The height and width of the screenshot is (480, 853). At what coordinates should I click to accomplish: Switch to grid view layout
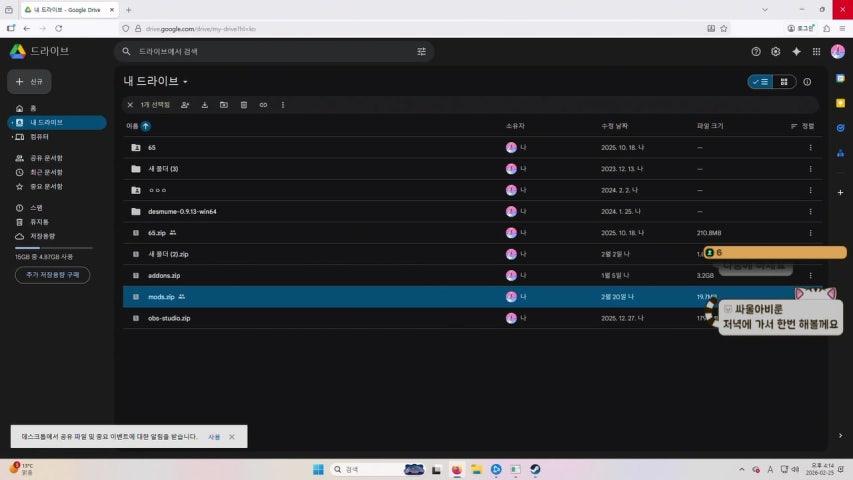tap(784, 82)
